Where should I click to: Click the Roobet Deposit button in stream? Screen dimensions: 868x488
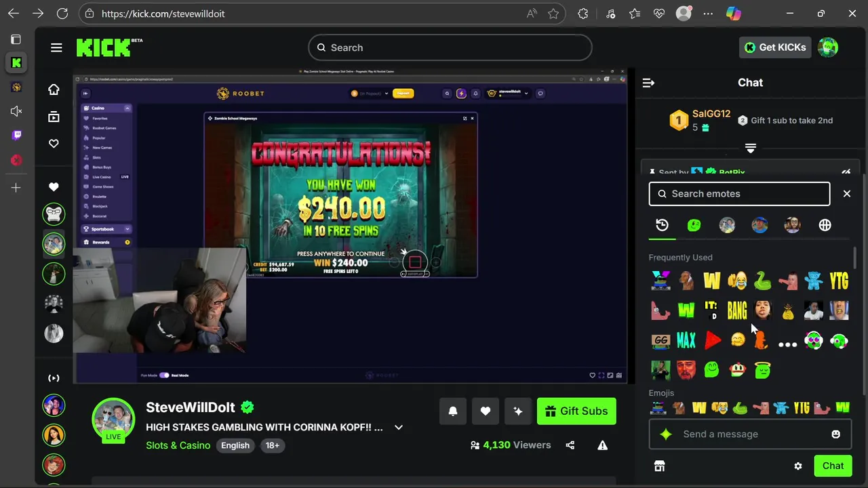(403, 94)
